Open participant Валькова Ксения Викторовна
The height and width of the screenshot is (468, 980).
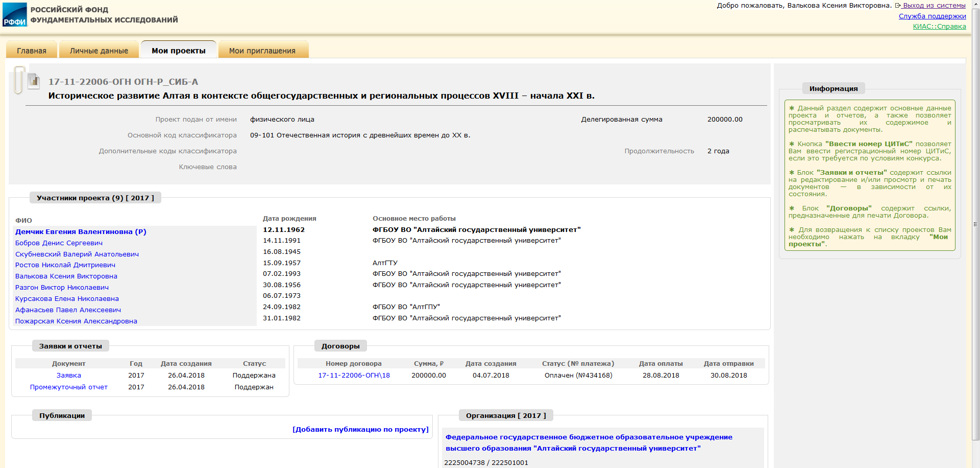click(66, 276)
